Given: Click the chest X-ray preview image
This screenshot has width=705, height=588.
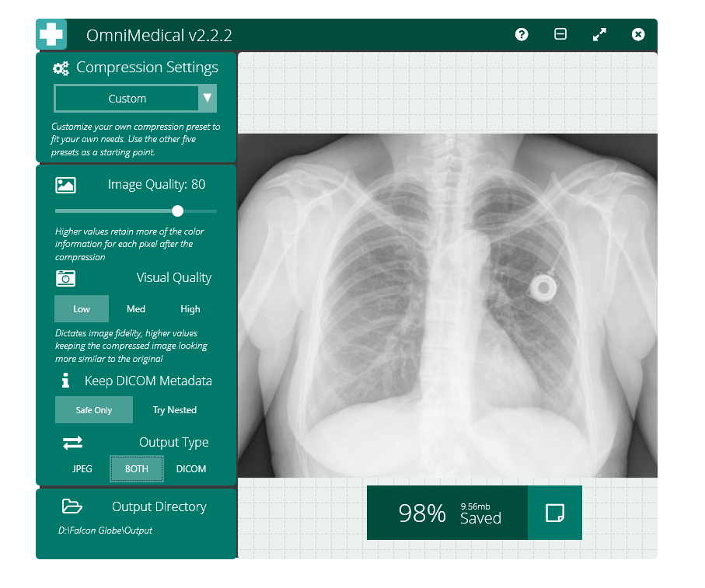Looking at the screenshot, I should point(448,305).
